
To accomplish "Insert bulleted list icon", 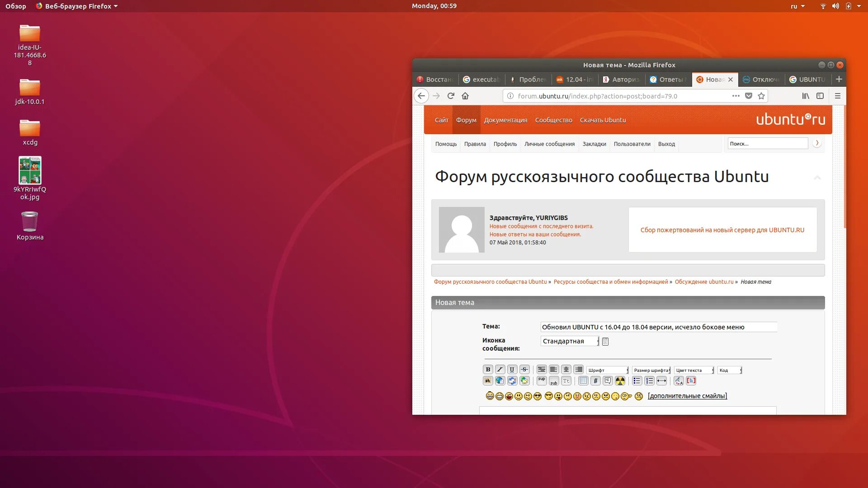I will click(637, 381).
